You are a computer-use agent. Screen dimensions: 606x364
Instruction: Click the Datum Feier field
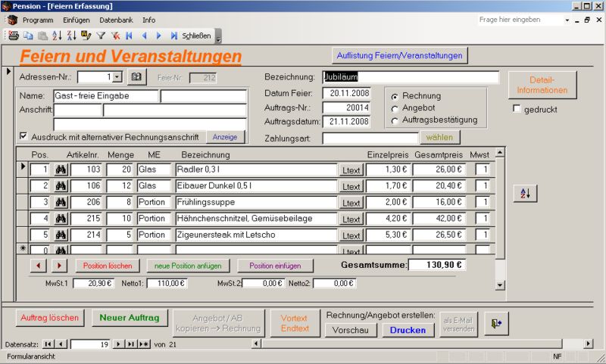click(x=347, y=93)
